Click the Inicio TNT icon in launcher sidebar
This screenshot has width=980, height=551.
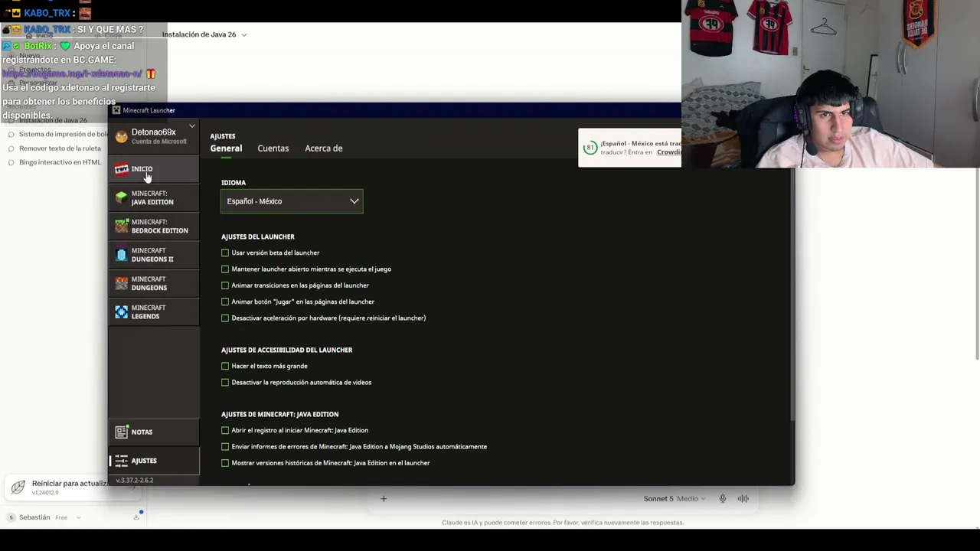[x=122, y=169]
